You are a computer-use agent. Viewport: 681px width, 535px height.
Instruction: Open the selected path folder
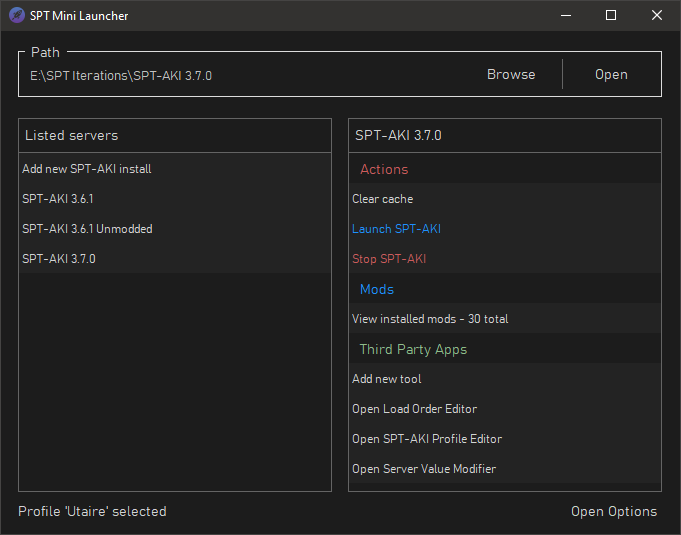[611, 75]
